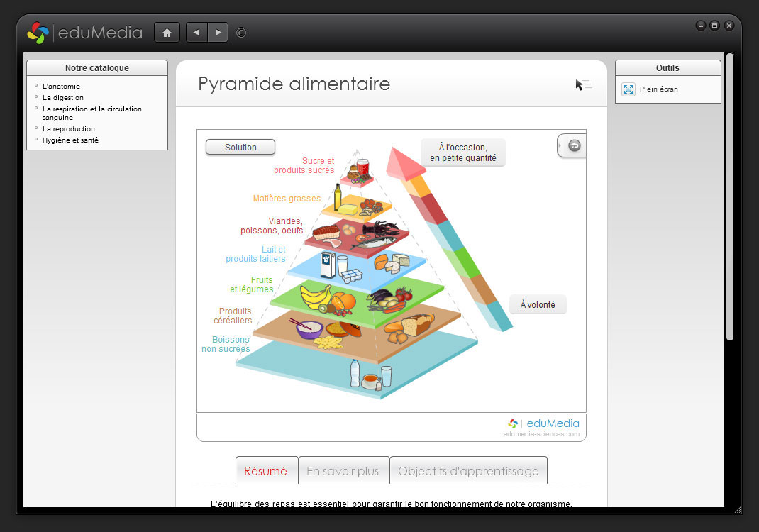Open the Résumé tab
759x532 pixels.
pos(266,471)
